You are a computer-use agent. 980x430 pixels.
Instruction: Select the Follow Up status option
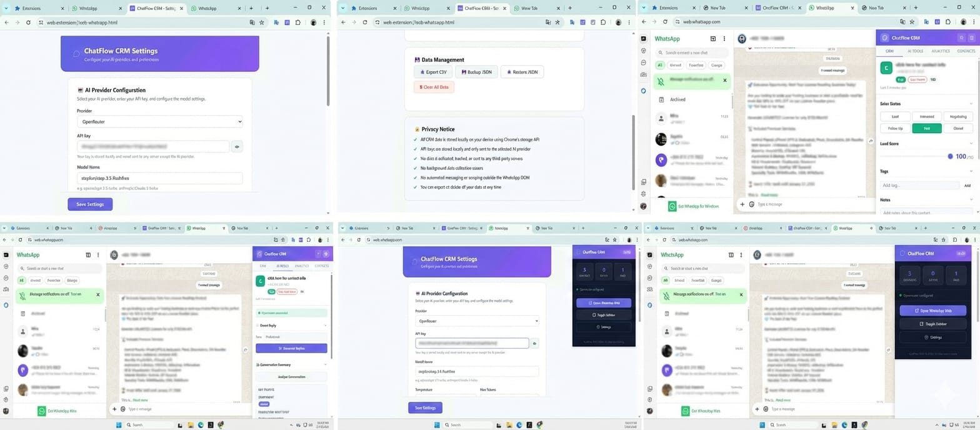895,128
